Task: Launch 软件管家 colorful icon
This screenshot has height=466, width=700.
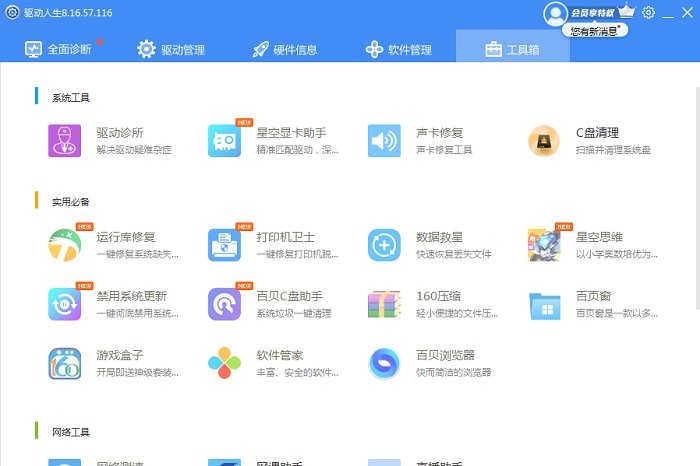Action: click(x=224, y=363)
